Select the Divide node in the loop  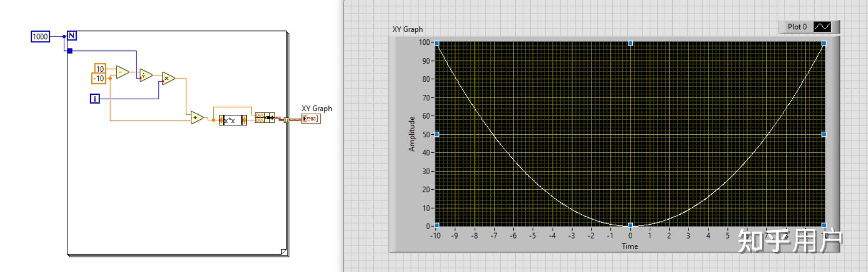point(145,75)
